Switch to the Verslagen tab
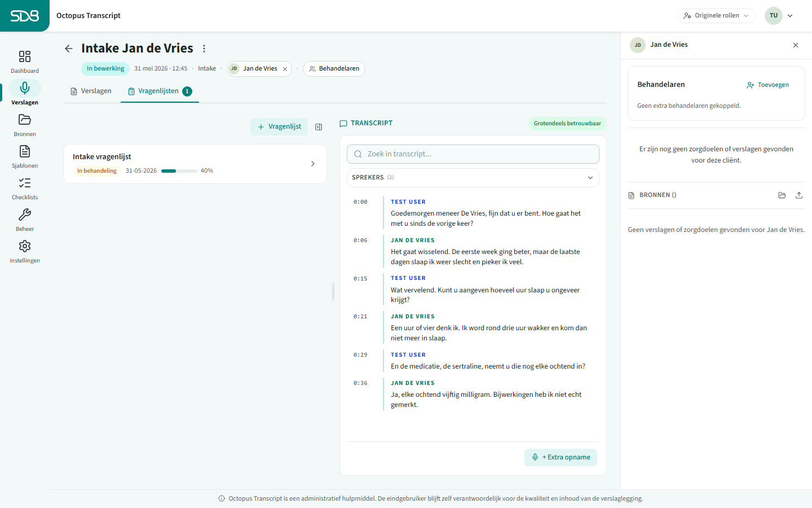Image resolution: width=812 pixels, height=508 pixels. point(91,91)
